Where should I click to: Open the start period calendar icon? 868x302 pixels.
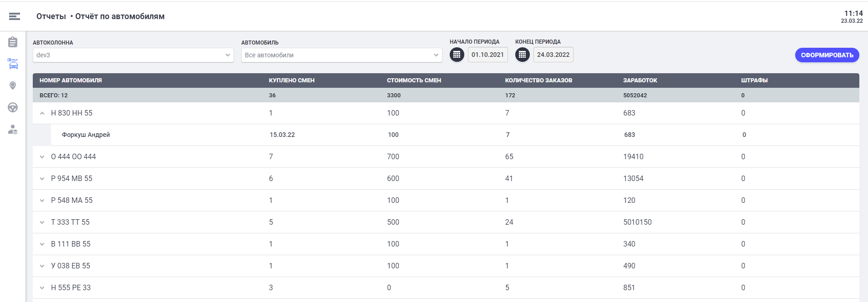(457, 55)
